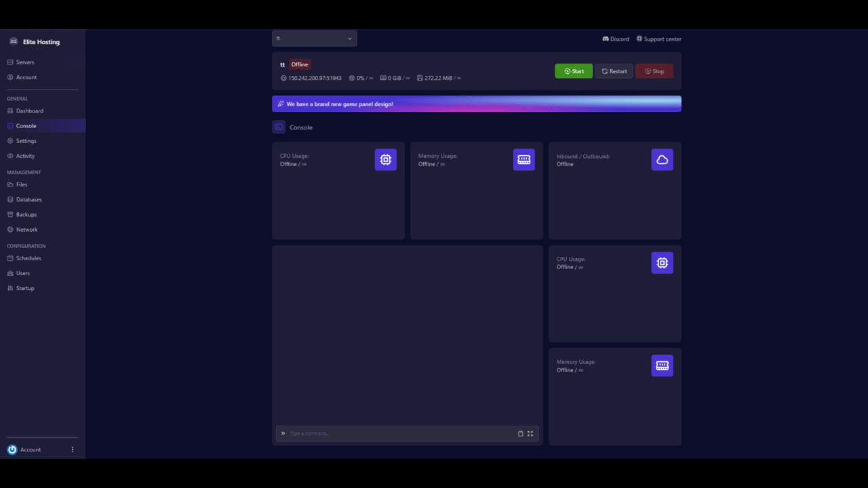Viewport: 868px width, 488px height.
Task: Click the clipboard icon in command bar
Action: [x=521, y=434]
